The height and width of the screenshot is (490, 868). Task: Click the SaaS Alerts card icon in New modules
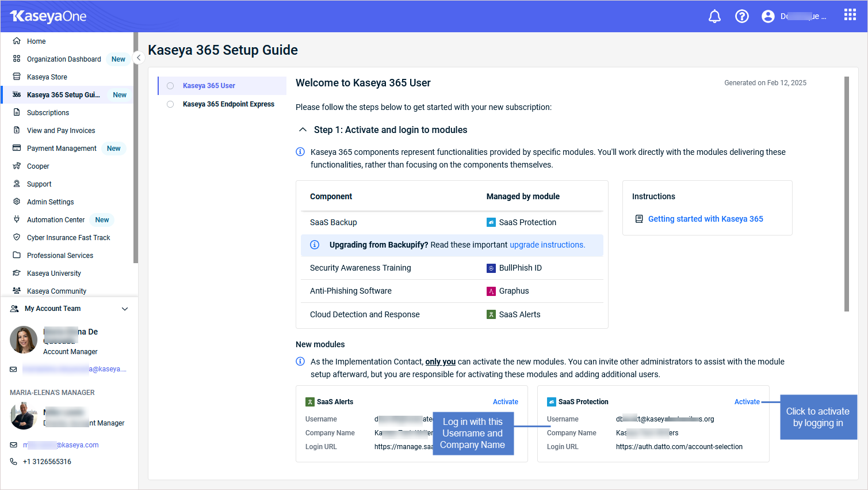click(310, 402)
